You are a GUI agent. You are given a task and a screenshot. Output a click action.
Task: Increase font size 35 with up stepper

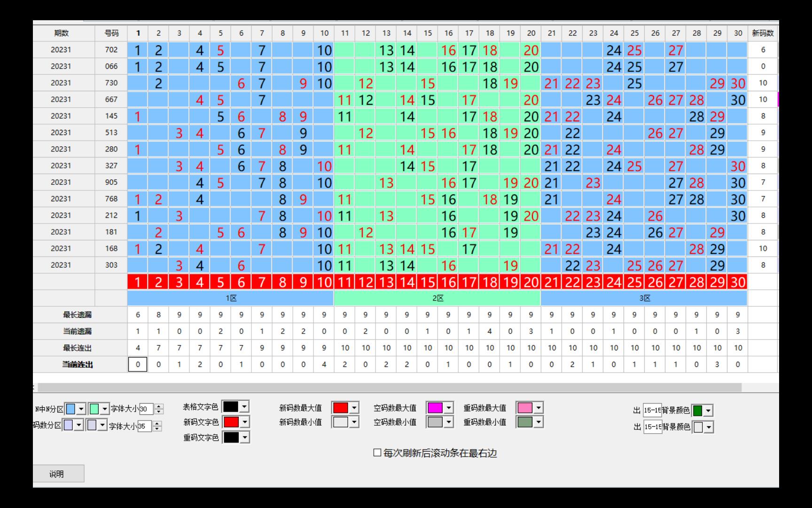[157, 423]
